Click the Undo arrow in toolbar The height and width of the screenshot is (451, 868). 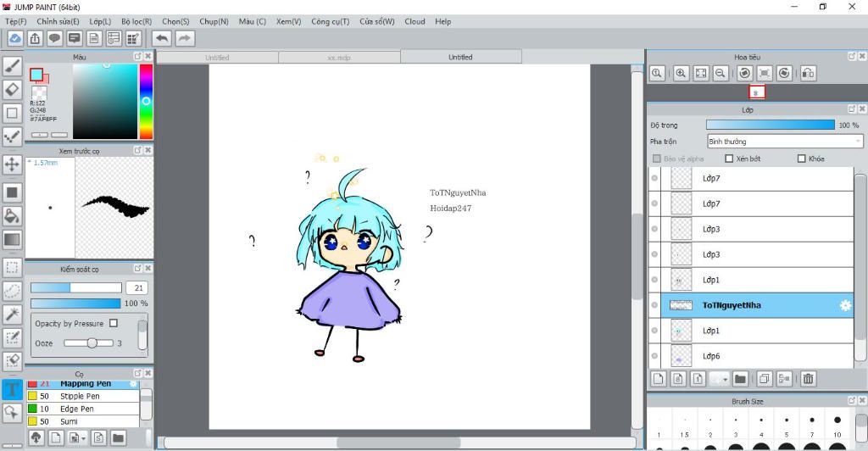(x=162, y=38)
